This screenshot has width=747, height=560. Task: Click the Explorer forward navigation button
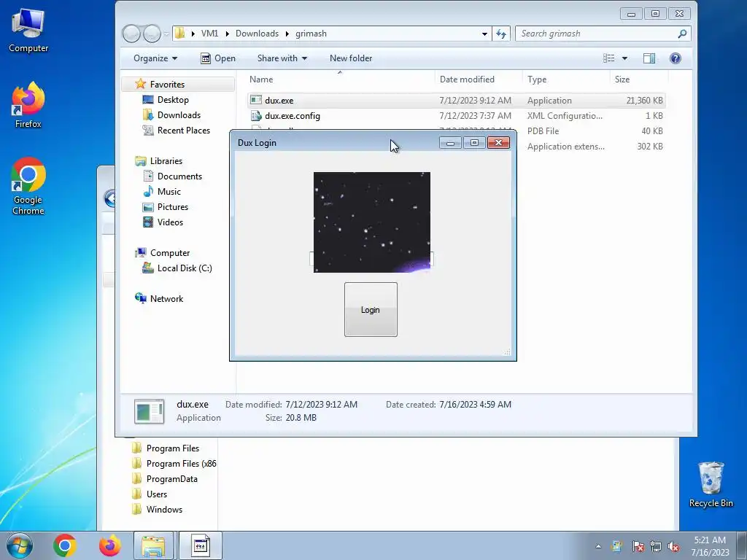pyautogui.click(x=152, y=34)
